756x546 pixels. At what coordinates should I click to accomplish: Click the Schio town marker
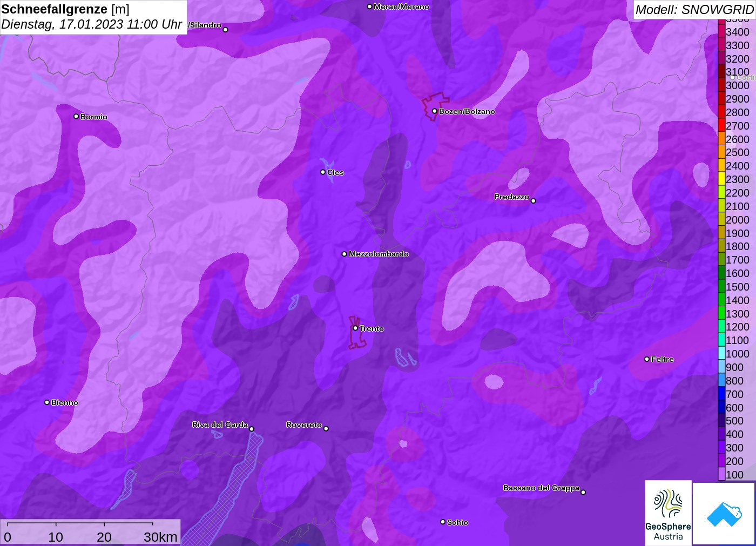(x=443, y=522)
